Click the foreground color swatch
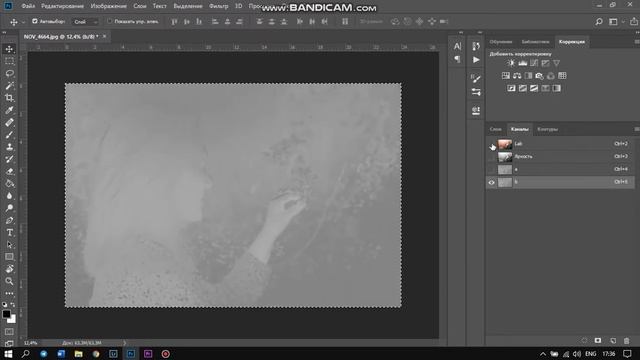The width and height of the screenshot is (640, 360). coord(7,314)
